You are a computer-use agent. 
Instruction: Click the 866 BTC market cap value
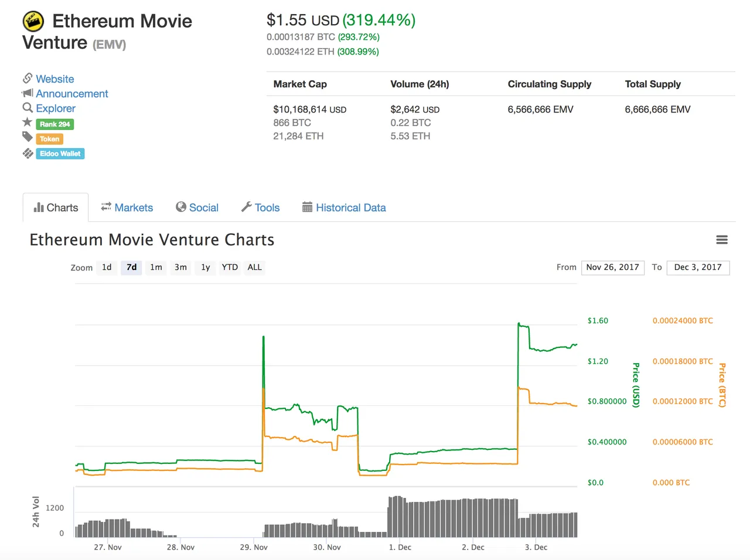[x=292, y=123]
